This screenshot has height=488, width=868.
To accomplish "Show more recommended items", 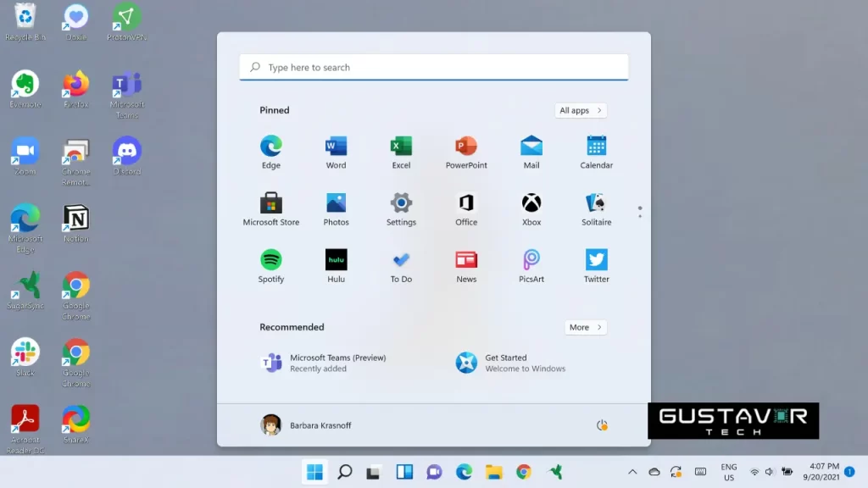I will [585, 327].
